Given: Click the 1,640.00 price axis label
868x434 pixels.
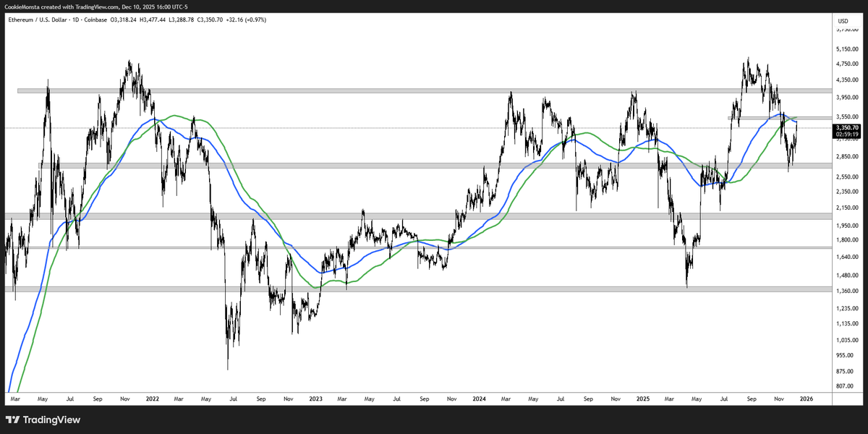Looking at the screenshot, I should point(846,256).
